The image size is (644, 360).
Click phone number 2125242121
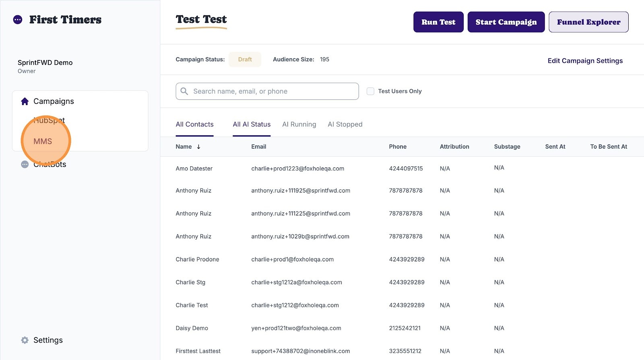pos(405,329)
